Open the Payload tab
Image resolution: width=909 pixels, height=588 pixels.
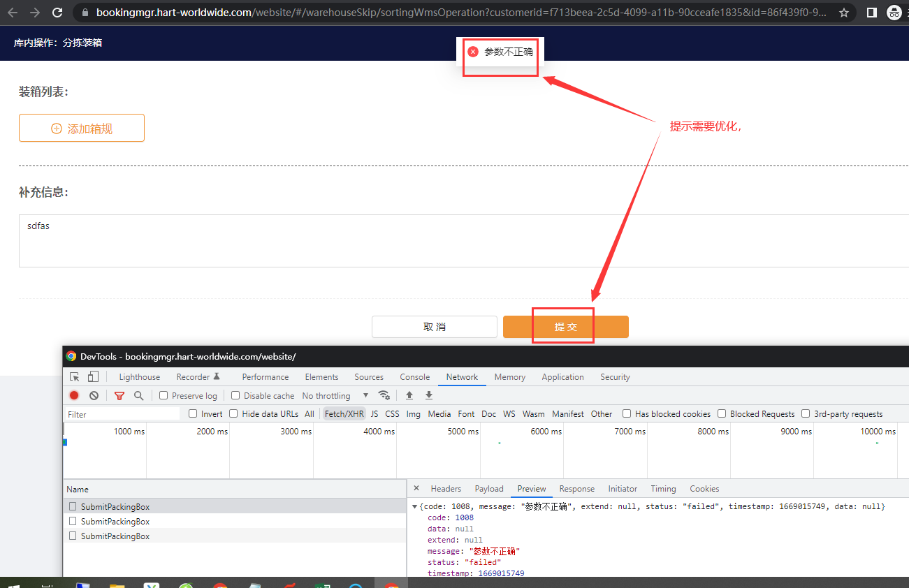tap(488, 489)
